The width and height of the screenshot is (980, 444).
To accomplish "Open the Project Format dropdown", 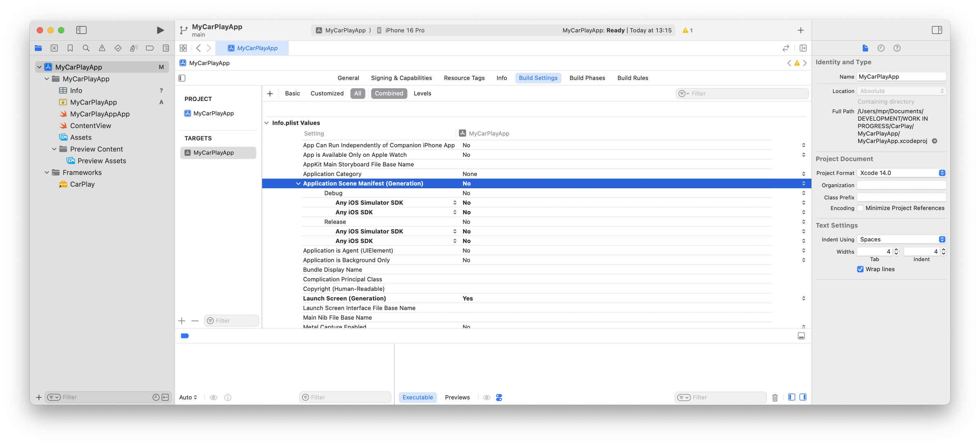I will 901,173.
